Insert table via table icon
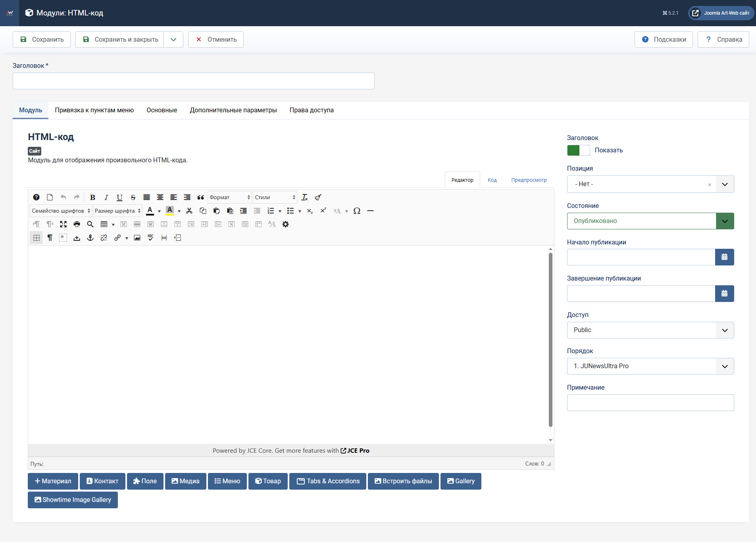Screen dimensions: 756x542 pyautogui.click(x=104, y=224)
